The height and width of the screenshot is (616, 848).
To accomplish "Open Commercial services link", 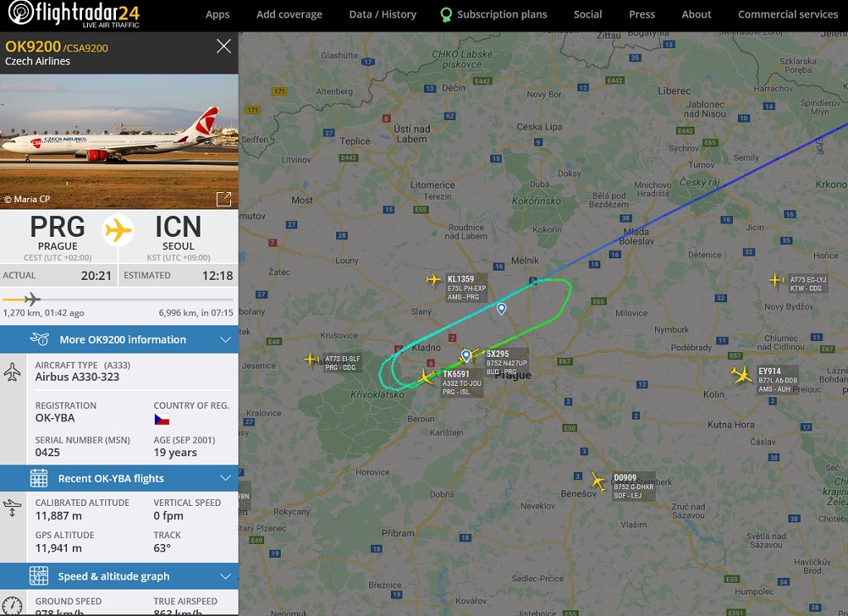I will [x=788, y=15].
